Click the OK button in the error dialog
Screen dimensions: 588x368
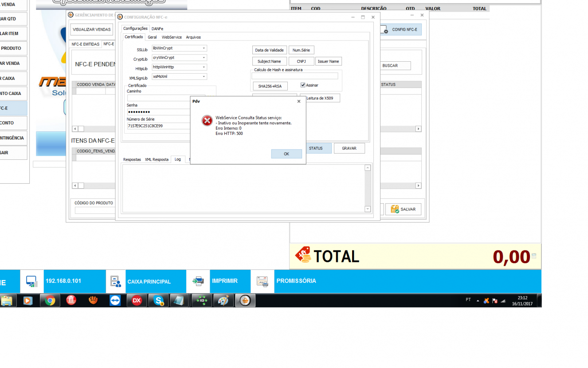click(x=286, y=154)
